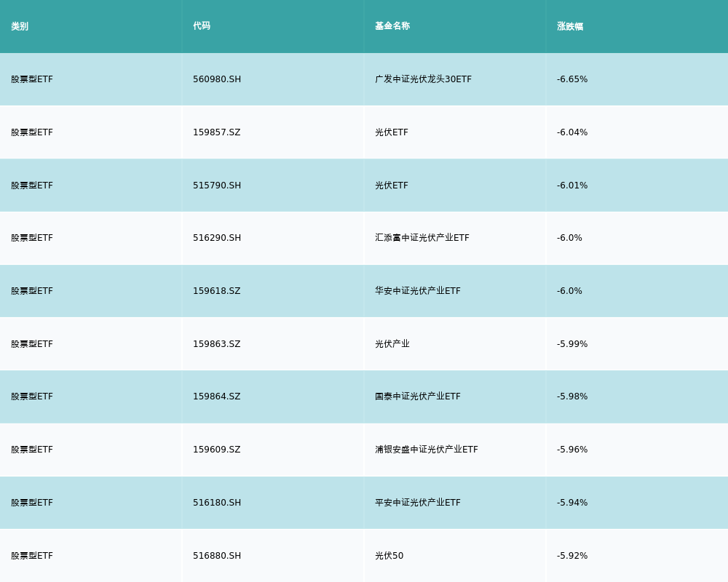The image size is (728, 582).
Task: Click the -6.01% change value
Action: [x=572, y=186]
